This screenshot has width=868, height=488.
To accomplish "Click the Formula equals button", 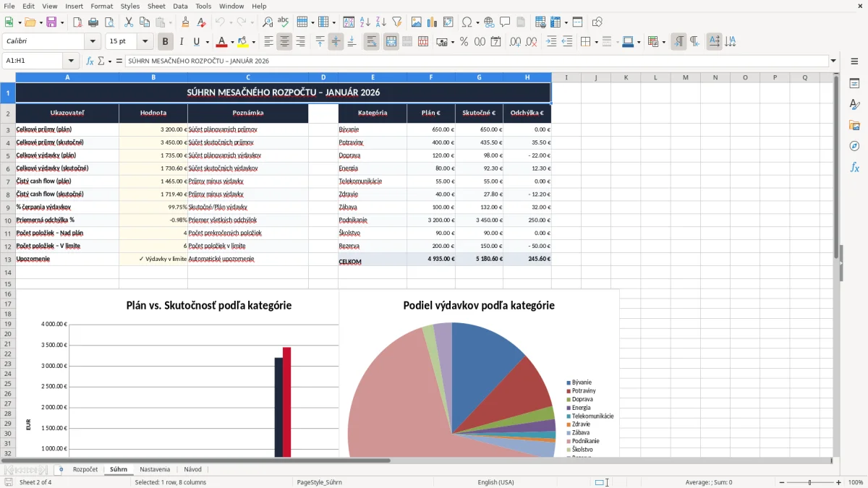I will (x=119, y=61).
